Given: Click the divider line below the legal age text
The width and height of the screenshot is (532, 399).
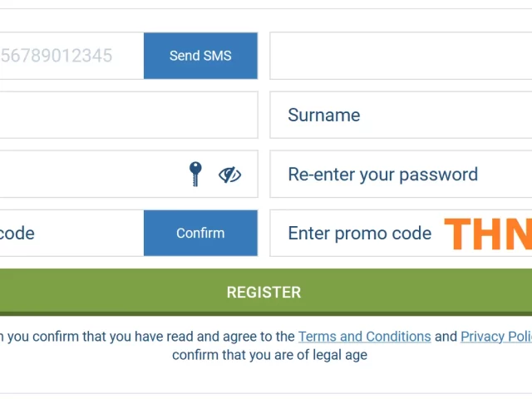Looking at the screenshot, I should (x=266, y=393).
